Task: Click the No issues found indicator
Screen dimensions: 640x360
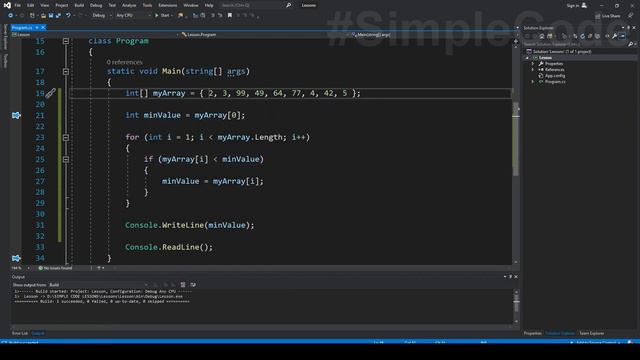Action: [56, 268]
